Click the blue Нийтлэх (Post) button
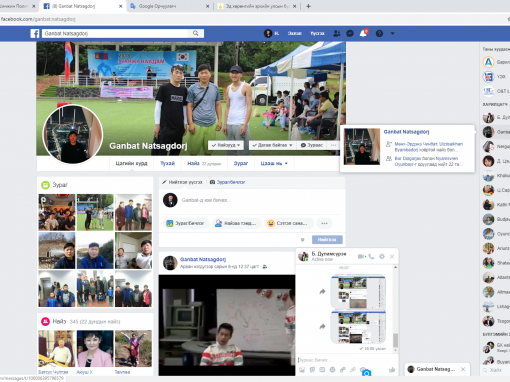 327,240
